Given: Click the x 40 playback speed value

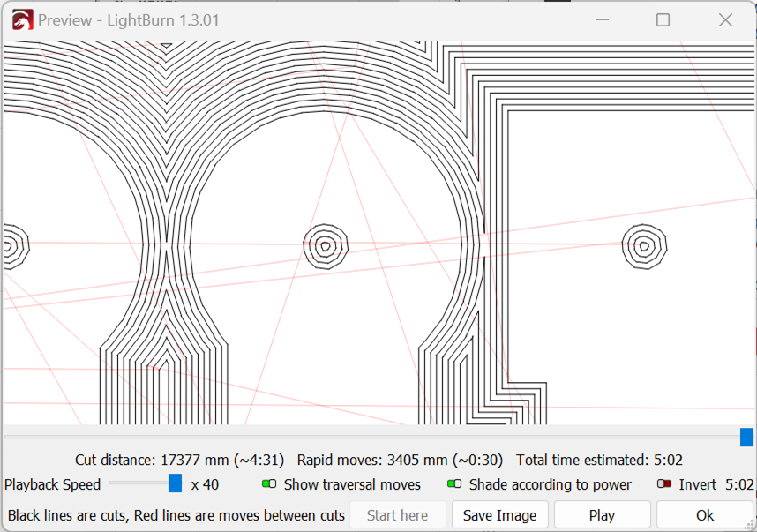Looking at the screenshot, I should coord(205,484).
